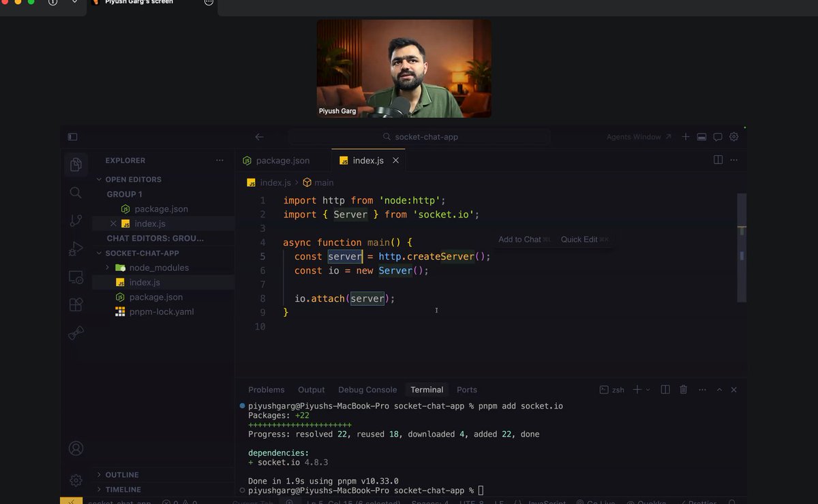Click Piyush Garg video thumbnail

[404, 68]
